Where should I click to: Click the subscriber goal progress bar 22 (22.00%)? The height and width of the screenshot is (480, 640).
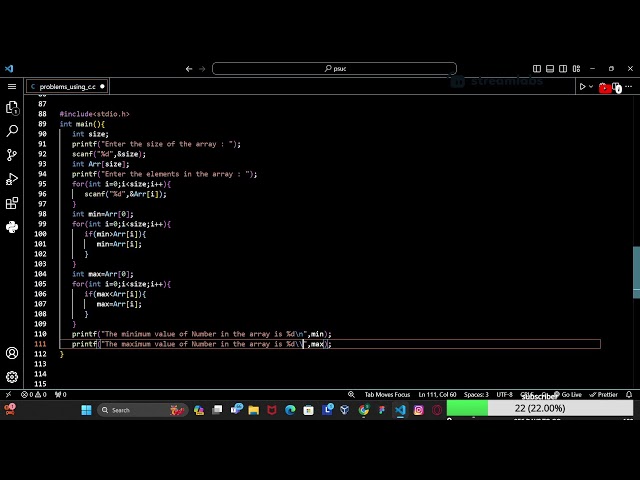(x=540, y=408)
